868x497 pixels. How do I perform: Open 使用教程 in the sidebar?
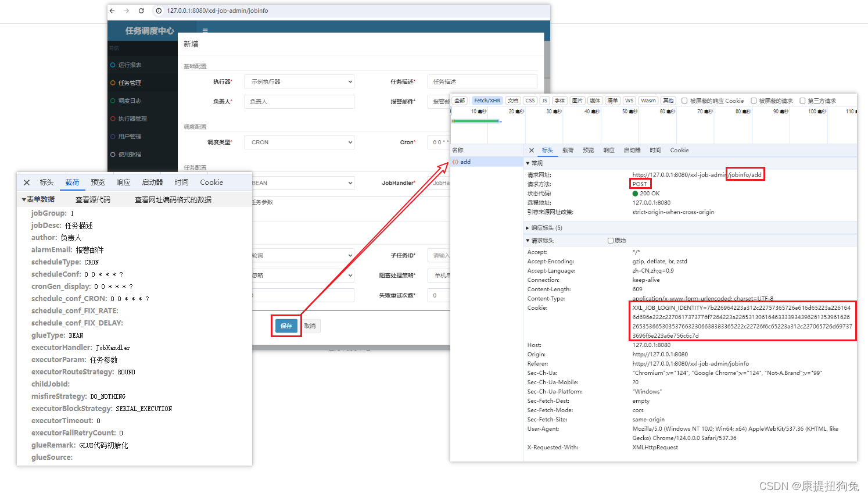pyautogui.click(x=130, y=155)
